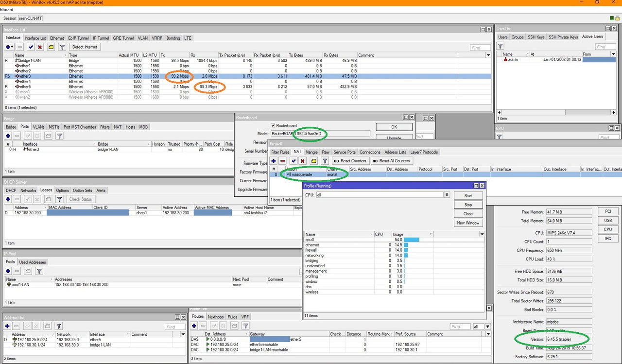
Task: Switch to the EoIP Tunnel tab
Action: pos(79,38)
